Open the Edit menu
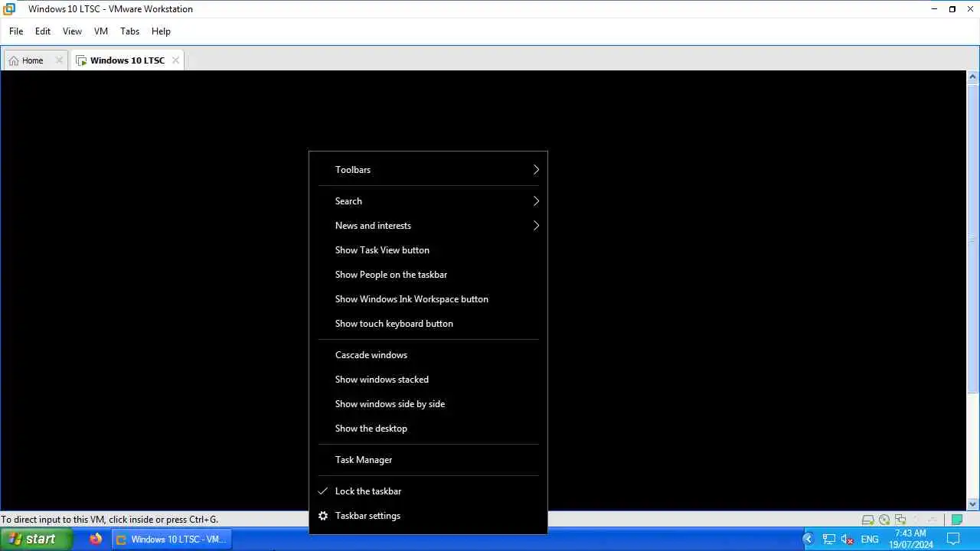This screenshot has width=980, height=551. (x=43, y=31)
